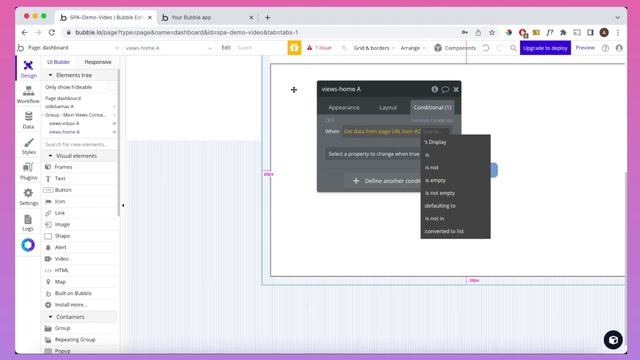Open a new browser tab
The height and width of the screenshot is (360, 640).
(267, 18)
